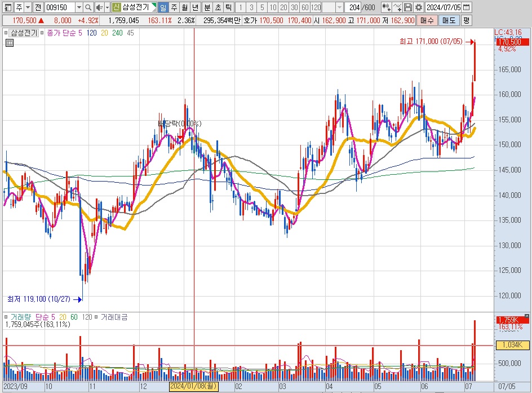Click the 매도 sell button
Viewport: 532px width, 393px height.
[449, 20]
